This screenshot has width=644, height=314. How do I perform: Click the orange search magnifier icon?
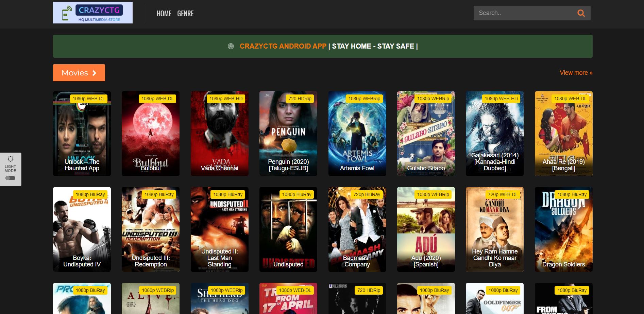581,13
